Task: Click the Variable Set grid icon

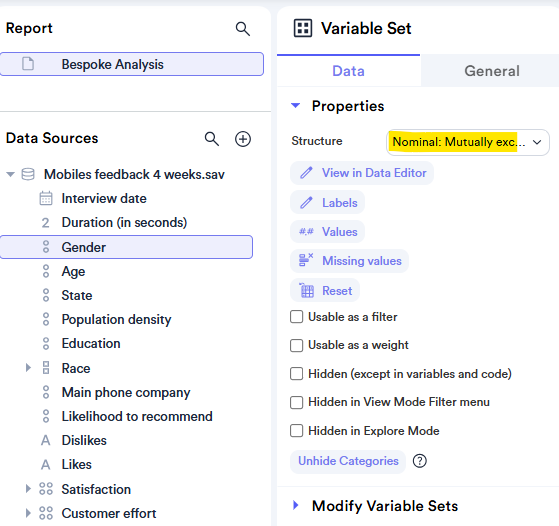Action: (x=303, y=28)
